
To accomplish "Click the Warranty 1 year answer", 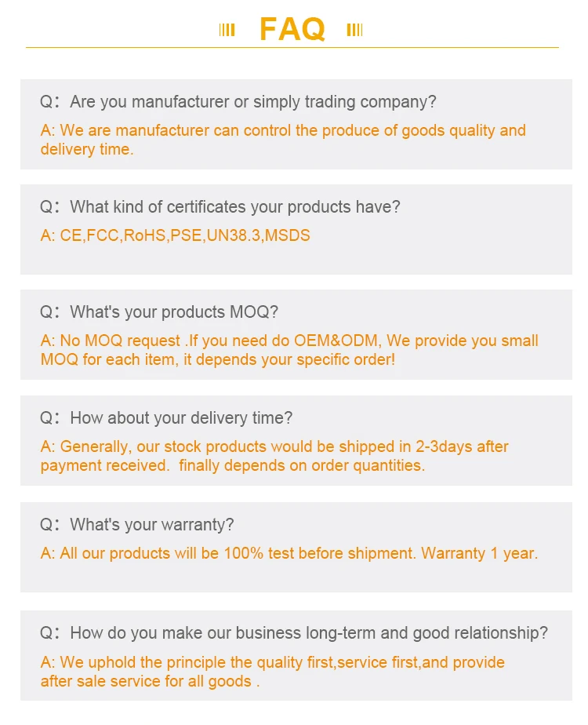I will coord(289,553).
